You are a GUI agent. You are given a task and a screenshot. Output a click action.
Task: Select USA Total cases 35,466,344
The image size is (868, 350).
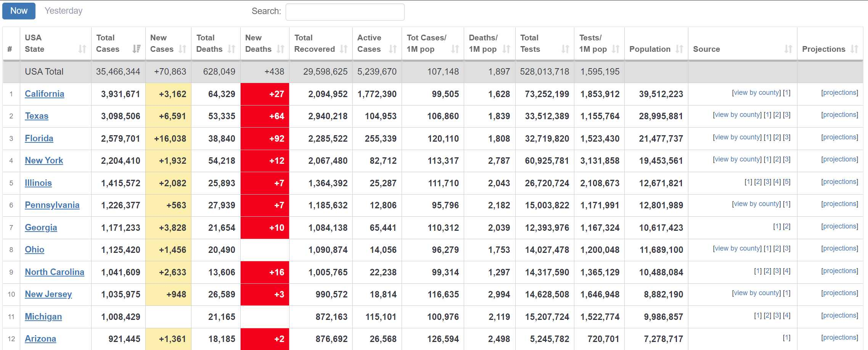pos(118,72)
